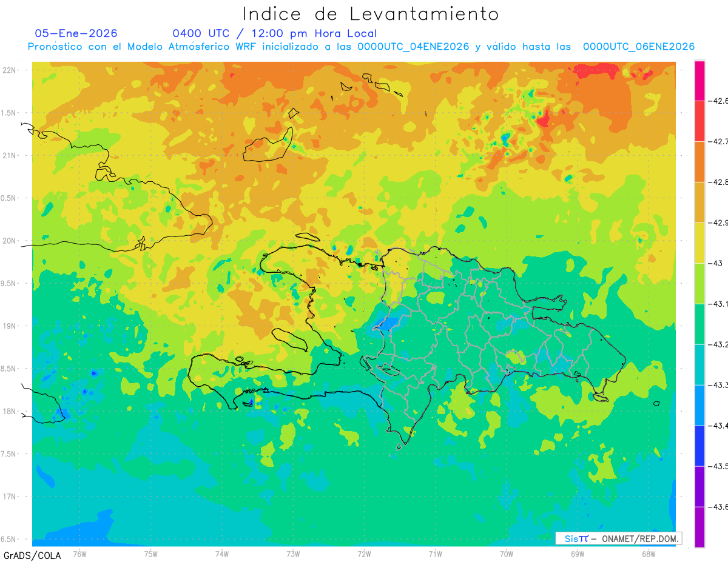This screenshot has width=728, height=562.
Task: Click the dark blue swatch between -43.4 and -43.5
Action: [x=699, y=446]
